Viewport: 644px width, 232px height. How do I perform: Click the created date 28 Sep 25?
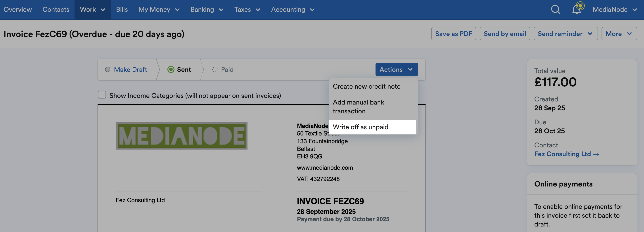tap(550, 108)
